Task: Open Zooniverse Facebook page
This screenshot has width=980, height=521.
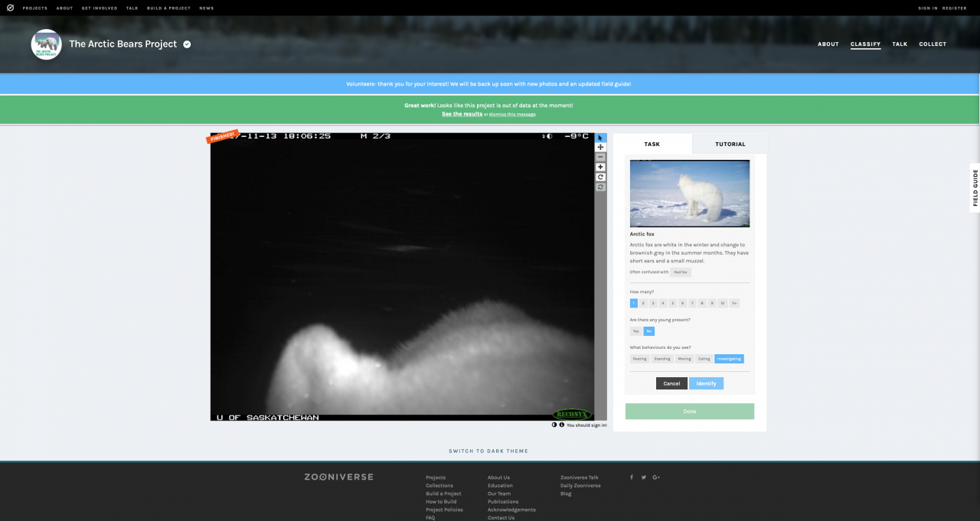Action: pyautogui.click(x=632, y=477)
